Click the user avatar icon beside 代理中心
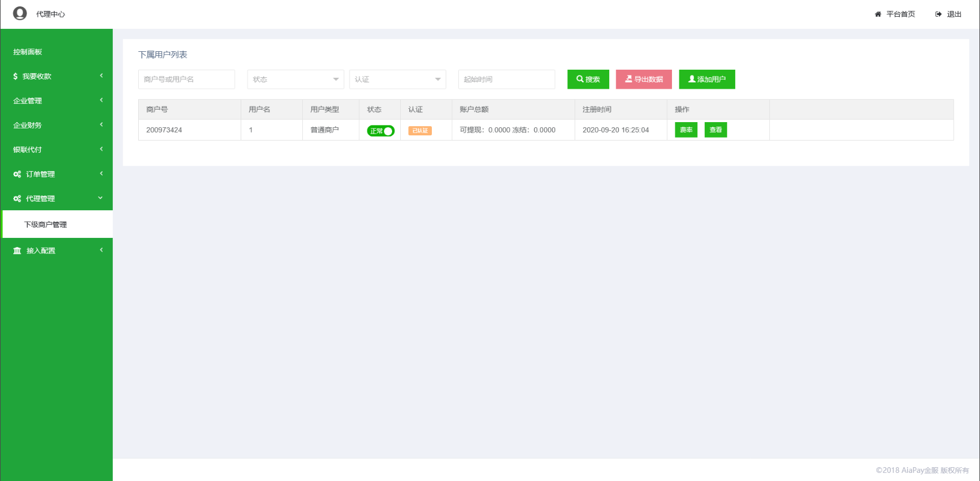 (x=20, y=13)
